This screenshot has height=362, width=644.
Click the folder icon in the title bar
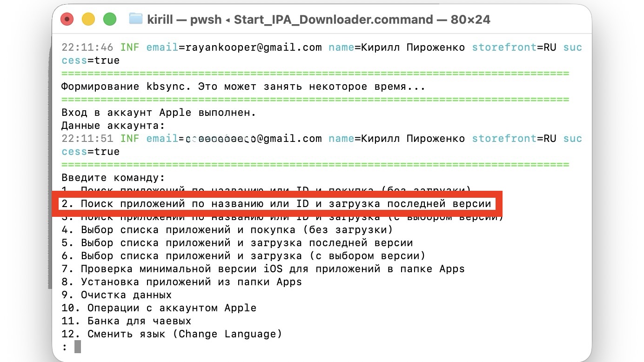coord(135,19)
